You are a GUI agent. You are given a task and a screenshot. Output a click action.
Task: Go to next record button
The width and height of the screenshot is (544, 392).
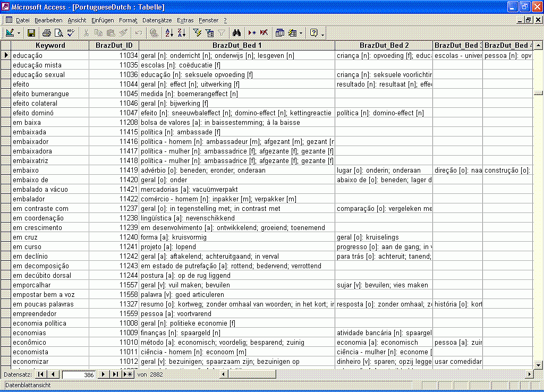coord(103,374)
